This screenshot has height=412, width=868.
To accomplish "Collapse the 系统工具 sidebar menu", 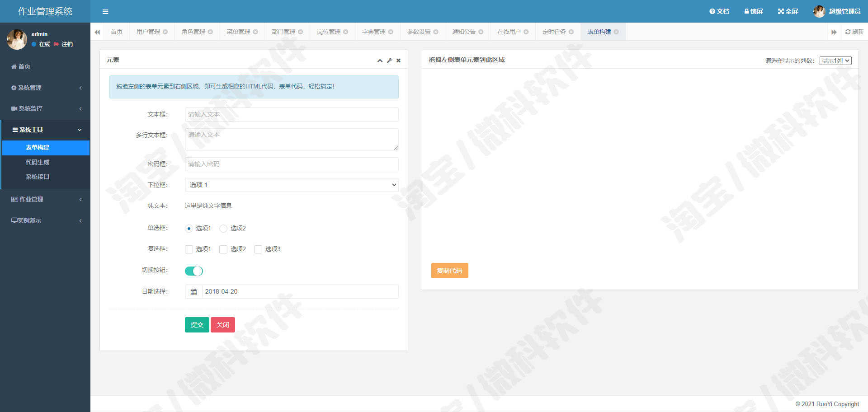I will 45,130.
